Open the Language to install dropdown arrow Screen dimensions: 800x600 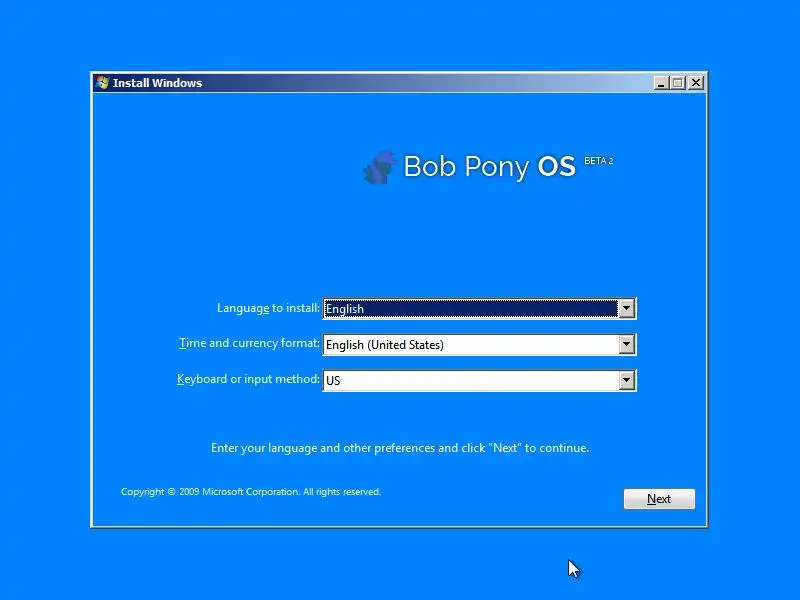(x=627, y=308)
